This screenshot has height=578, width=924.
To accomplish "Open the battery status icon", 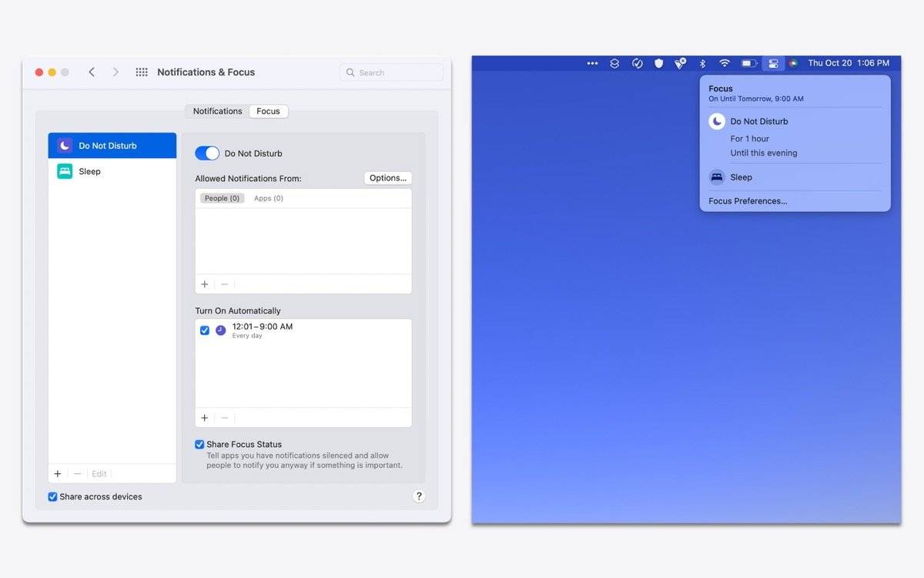I will pyautogui.click(x=748, y=63).
